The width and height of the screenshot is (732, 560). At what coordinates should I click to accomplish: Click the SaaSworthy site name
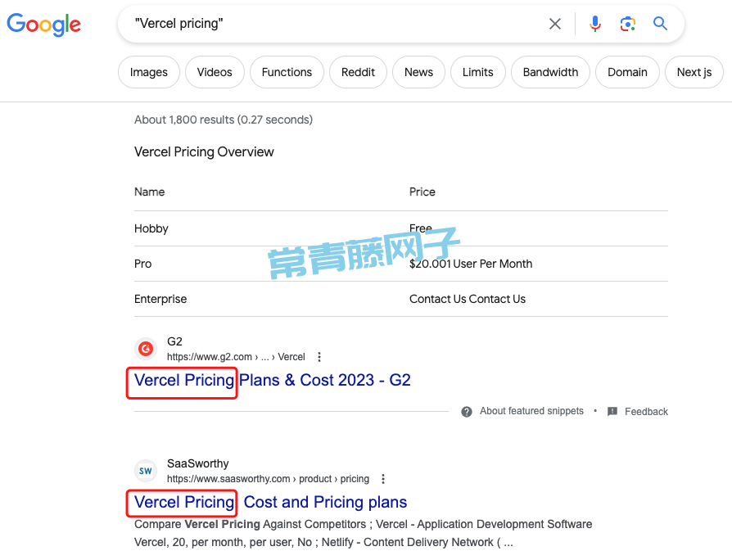[x=198, y=463]
